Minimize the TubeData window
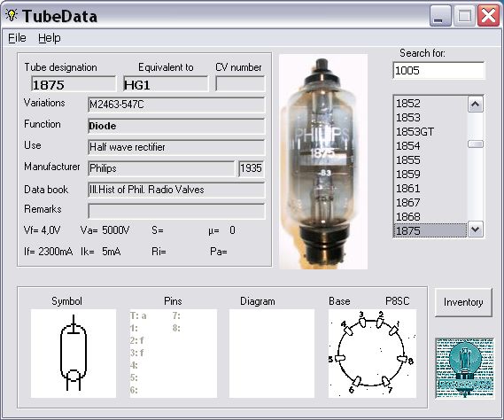504x420 pixels. pyautogui.click(x=439, y=16)
